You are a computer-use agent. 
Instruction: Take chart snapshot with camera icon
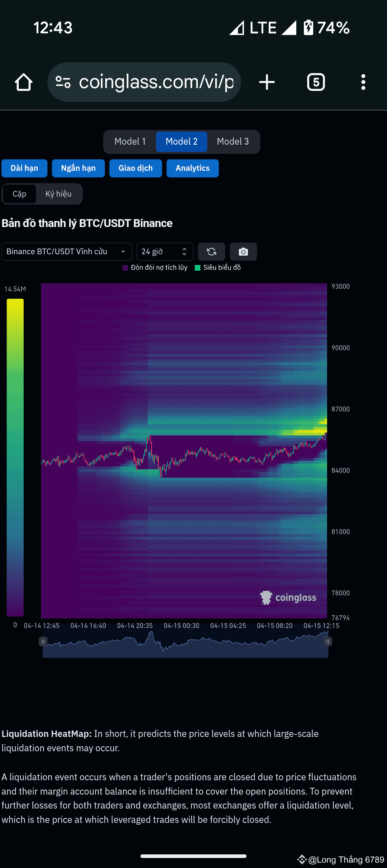tap(243, 252)
